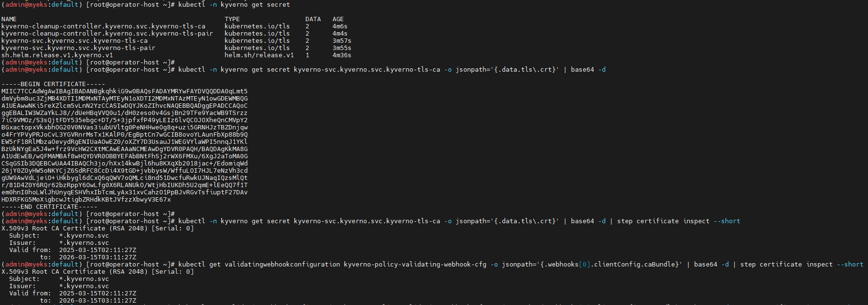This screenshot has width=868, height=305.
Task: Click certificate line starting ggEBALIW3WZaYkLJ8
Action: (x=125, y=113)
